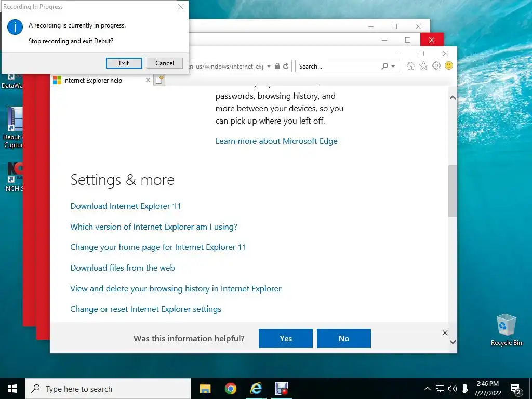Close the Internet Explorer help tab

point(148,80)
